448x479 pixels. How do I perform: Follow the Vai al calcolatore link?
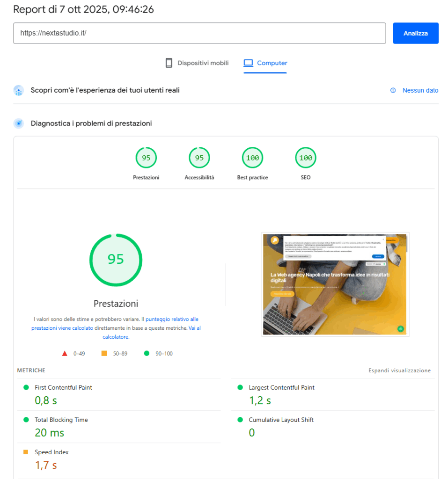click(194, 328)
